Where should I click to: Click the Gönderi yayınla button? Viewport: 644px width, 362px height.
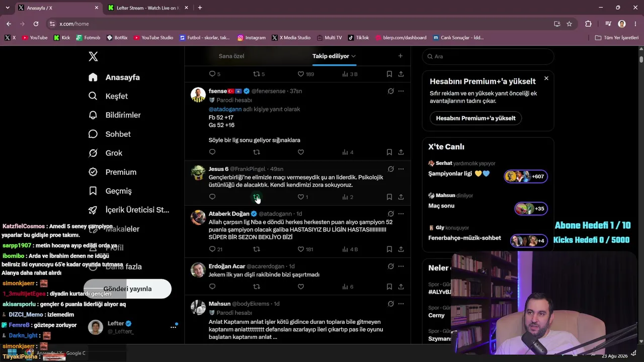click(x=127, y=289)
